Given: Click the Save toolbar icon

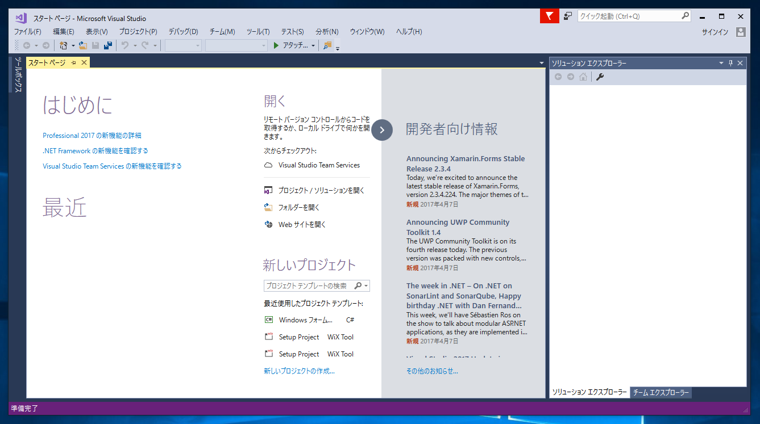Looking at the screenshot, I should pos(95,46).
